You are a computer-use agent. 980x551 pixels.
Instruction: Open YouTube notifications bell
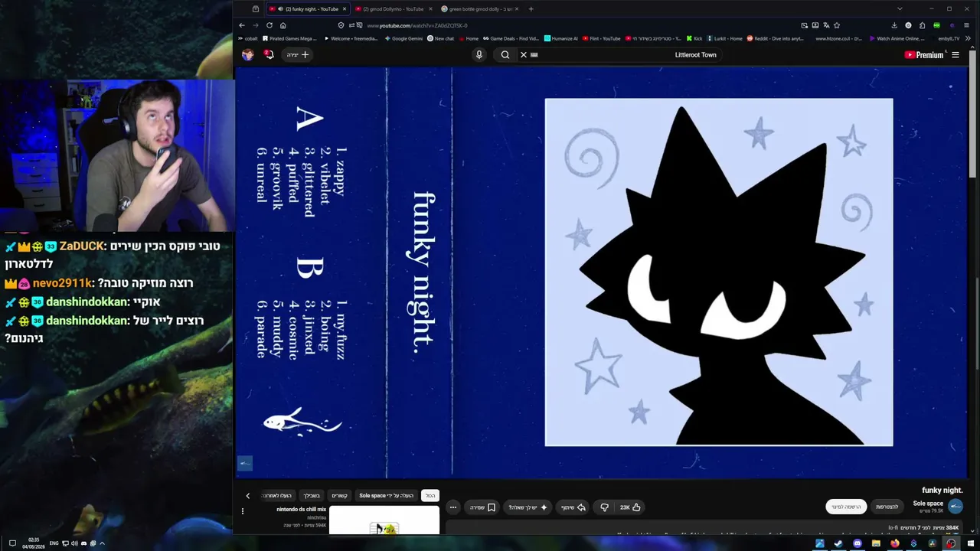tap(269, 55)
